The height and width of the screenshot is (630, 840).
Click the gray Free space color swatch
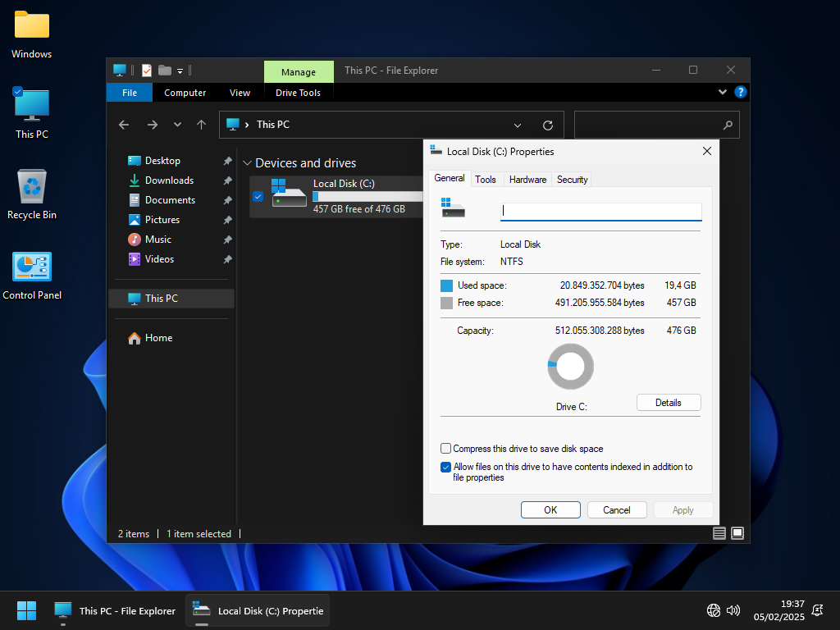click(x=446, y=303)
